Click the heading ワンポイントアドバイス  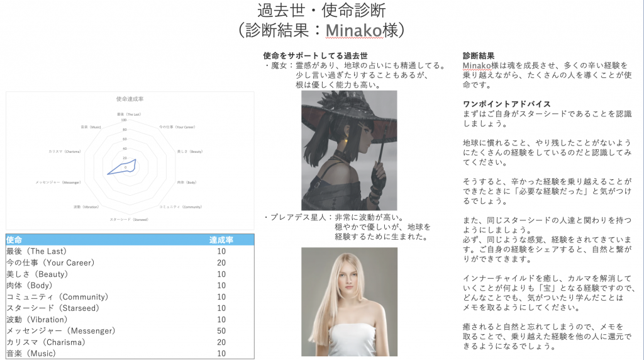tap(506, 104)
